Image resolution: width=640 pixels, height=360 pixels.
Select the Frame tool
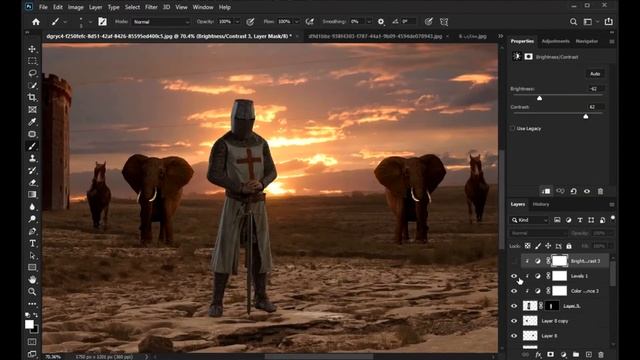pos(32,109)
